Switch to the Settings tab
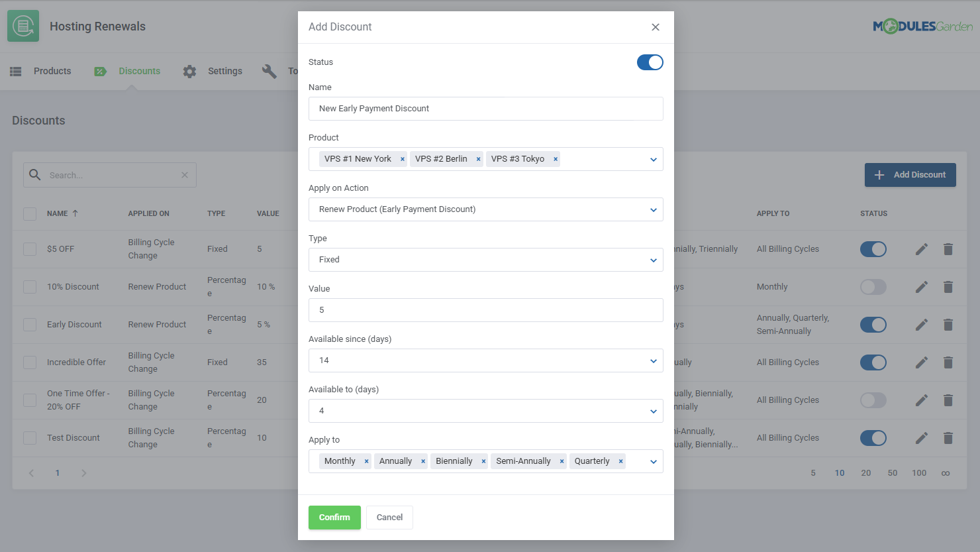The width and height of the screenshot is (980, 552). (225, 70)
